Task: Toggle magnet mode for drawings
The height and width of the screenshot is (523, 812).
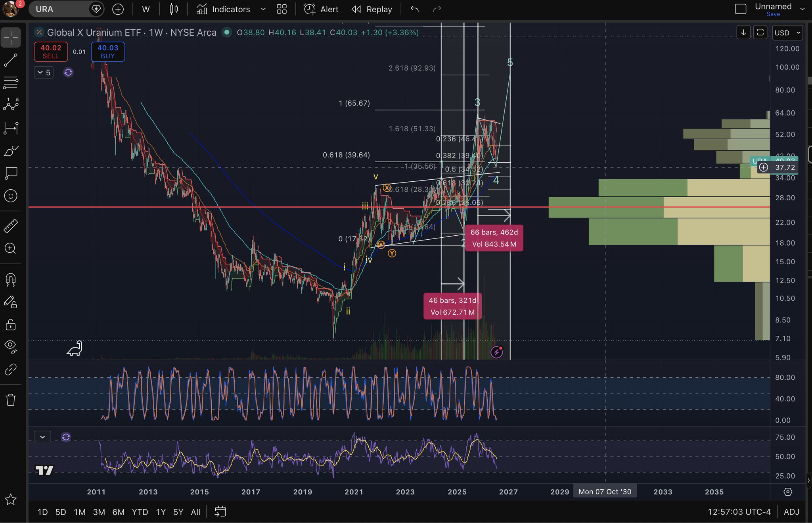Action: tap(11, 280)
